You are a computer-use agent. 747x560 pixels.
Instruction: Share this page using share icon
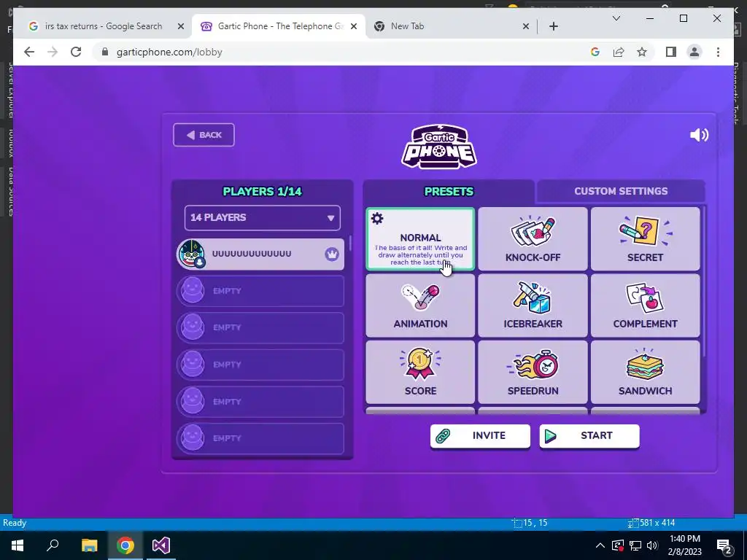pyautogui.click(x=619, y=52)
